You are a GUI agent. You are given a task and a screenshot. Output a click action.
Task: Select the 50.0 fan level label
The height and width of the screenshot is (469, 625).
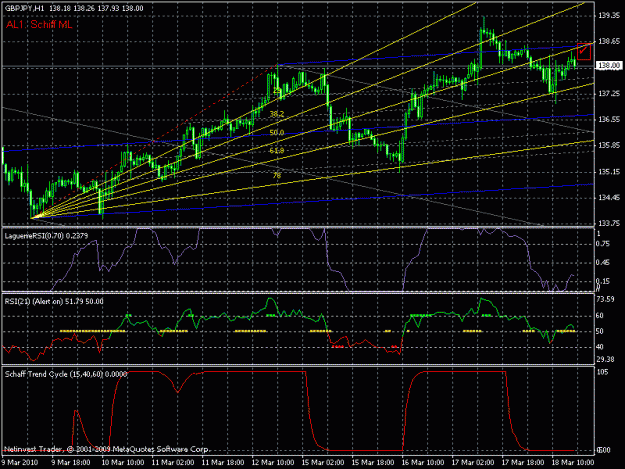tap(277, 133)
